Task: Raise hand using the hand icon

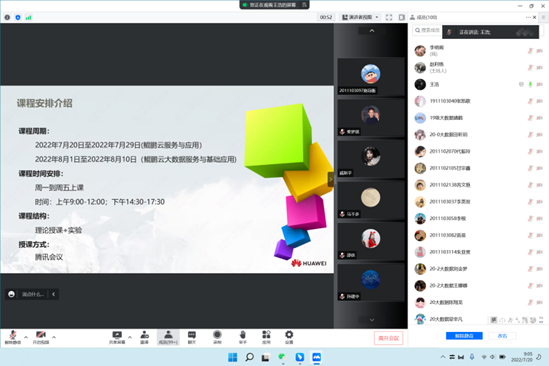Action: click(243, 338)
